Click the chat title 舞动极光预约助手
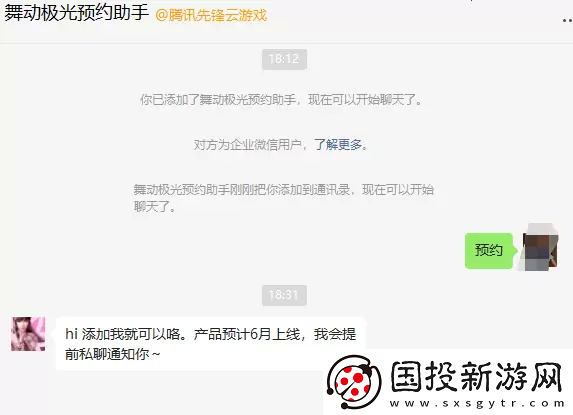This screenshot has height=415, width=573. pyautogui.click(x=76, y=14)
